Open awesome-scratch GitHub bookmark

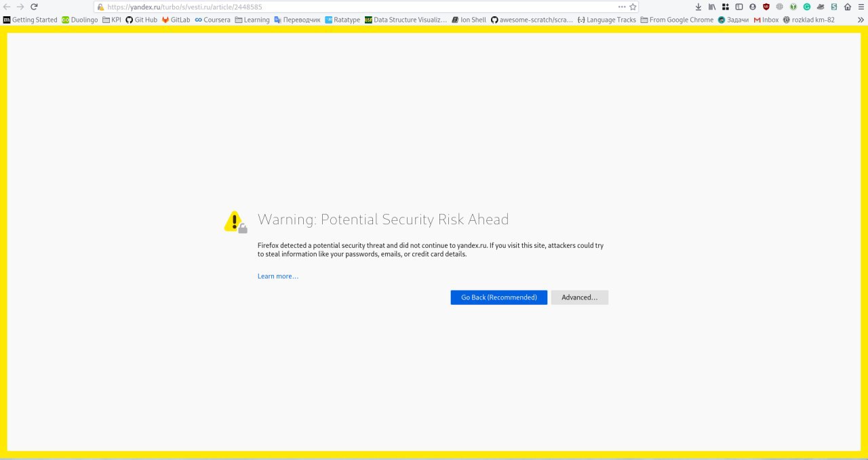pyautogui.click(x=532, y=20)
